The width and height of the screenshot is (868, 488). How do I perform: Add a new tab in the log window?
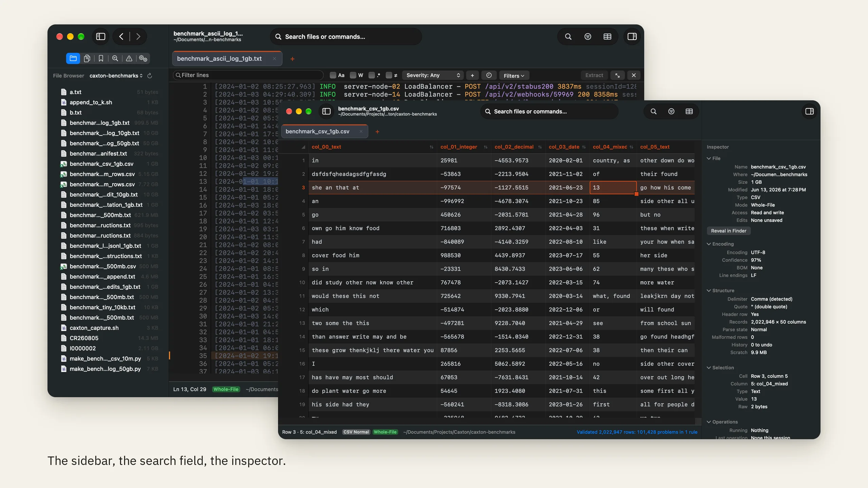click(x=292, y=59)
